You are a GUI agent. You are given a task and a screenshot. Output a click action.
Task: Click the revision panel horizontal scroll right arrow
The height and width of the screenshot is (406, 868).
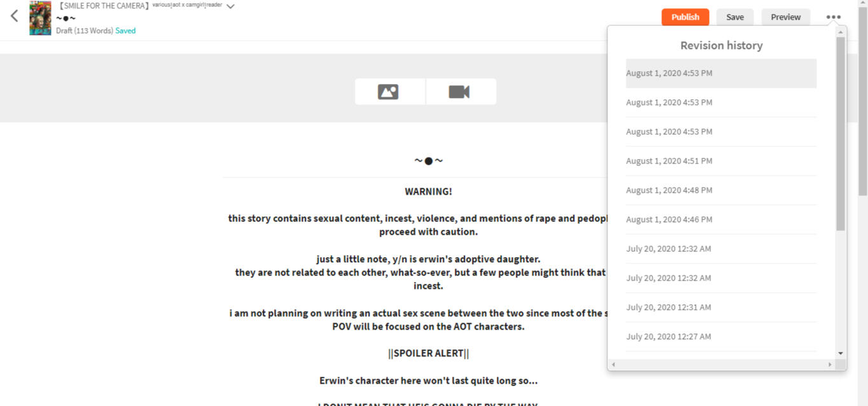click(x=829, y=365)
